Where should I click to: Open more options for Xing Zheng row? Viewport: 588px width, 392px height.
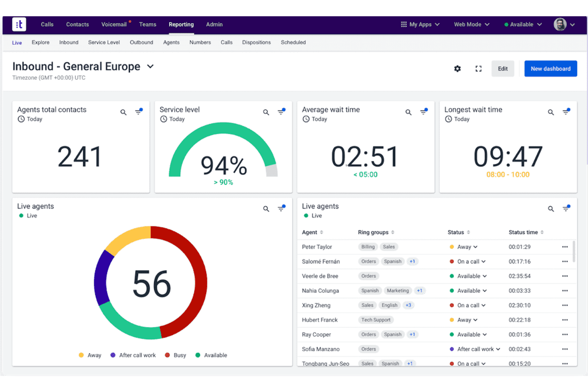(565, 305)
